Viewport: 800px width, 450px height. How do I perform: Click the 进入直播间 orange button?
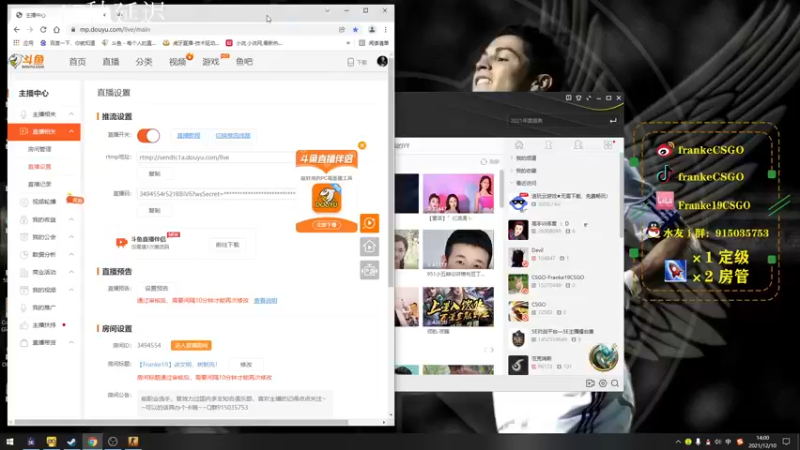tap(191, 345)
